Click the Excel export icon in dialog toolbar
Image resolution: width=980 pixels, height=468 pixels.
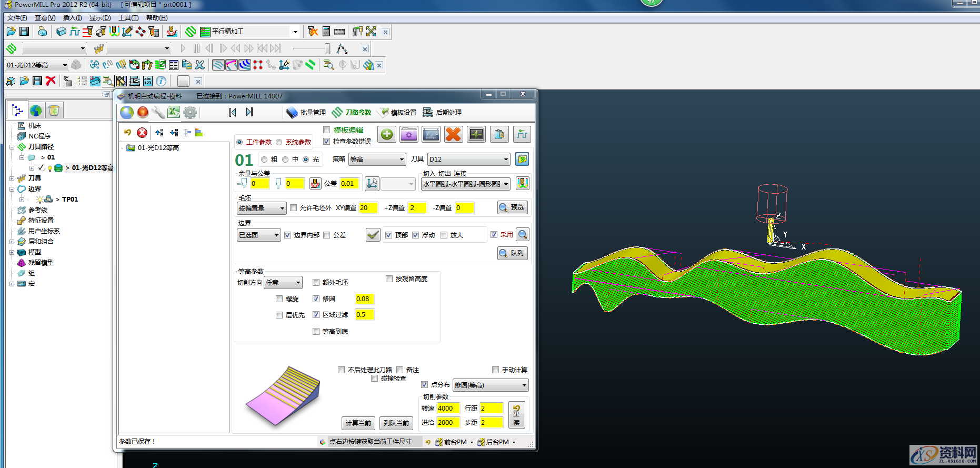point(174,112)
